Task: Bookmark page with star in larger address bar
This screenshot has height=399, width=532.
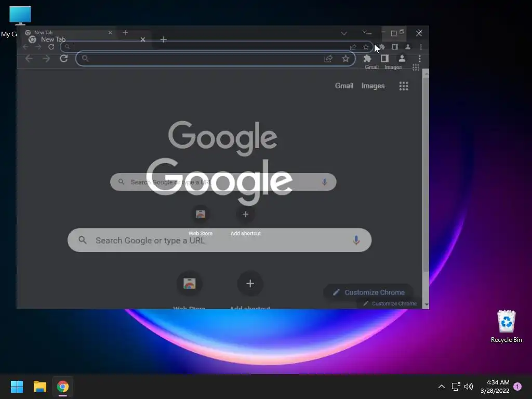Action: point(345,59)
